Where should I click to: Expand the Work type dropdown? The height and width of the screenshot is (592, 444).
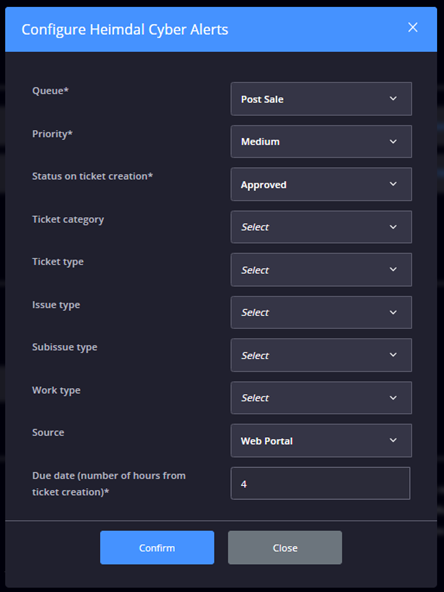[321, 398]
